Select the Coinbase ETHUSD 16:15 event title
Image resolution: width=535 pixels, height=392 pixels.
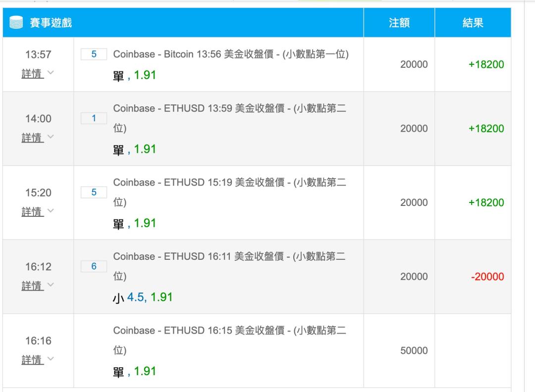pyautogui.click(x=230, y=340)
